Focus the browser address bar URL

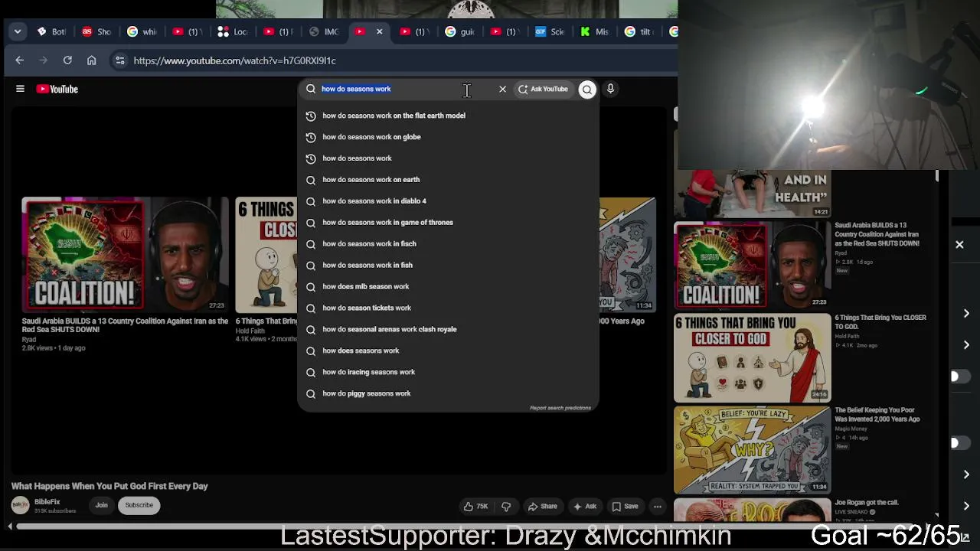click(234, 60)
